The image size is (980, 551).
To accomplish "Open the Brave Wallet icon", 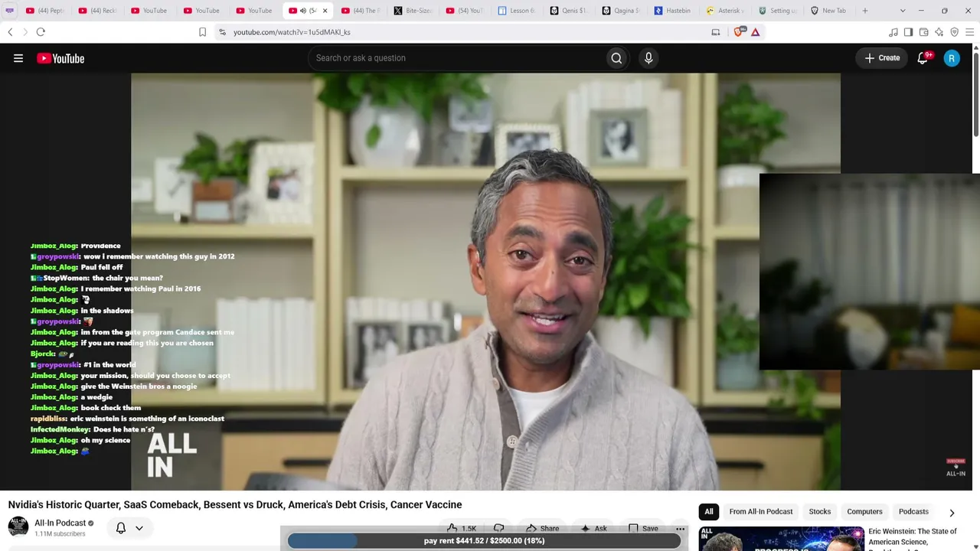I will (x=924, y=32).
